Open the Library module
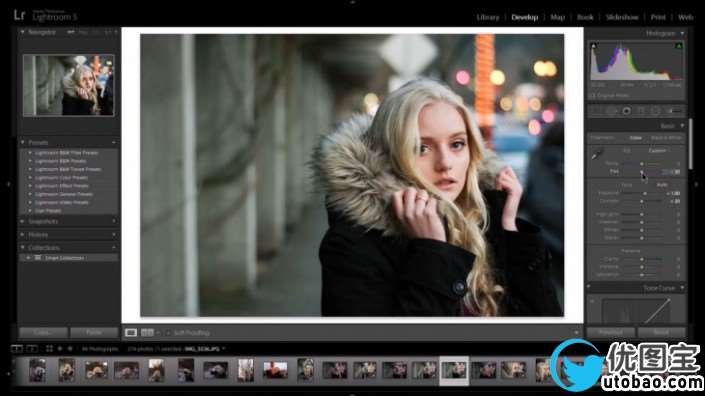The image size is (705, 396). (x=488, y=17)
